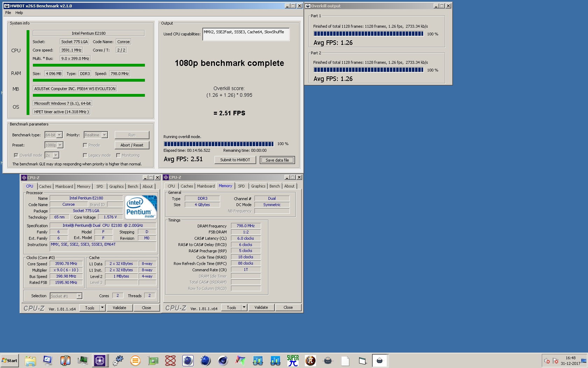Click the black framed window taskbar icon
This screenshot has width=588, height=368.
coord(362,360)
